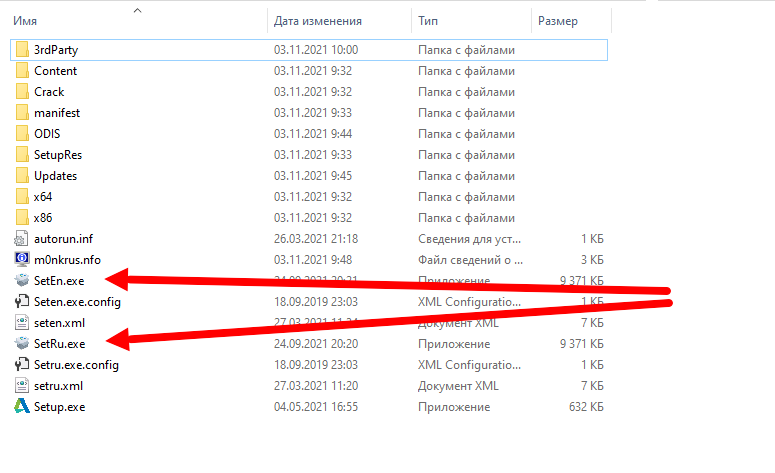Click date 03.11.2021 10:00 of 3rdParty
This screenshot has height=473, width=775.
point(316,50)
